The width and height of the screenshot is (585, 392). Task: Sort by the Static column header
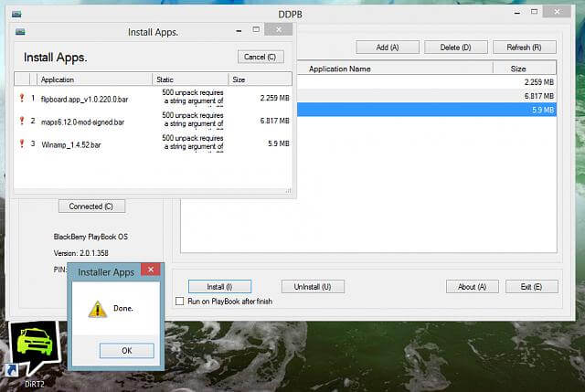click(x=190, y=79)
